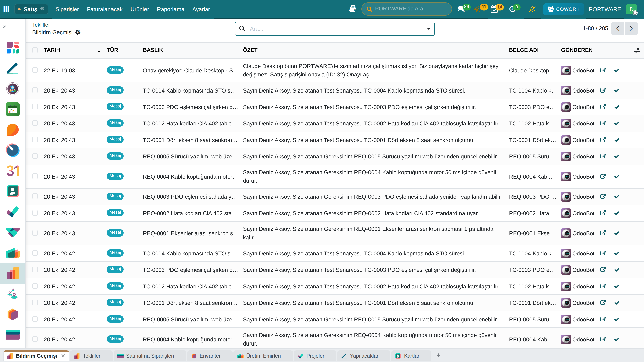Open the apps grid menu icon
Image resolution: width=644 pixels, height=362 pixels.
click(x=6, y=9)
